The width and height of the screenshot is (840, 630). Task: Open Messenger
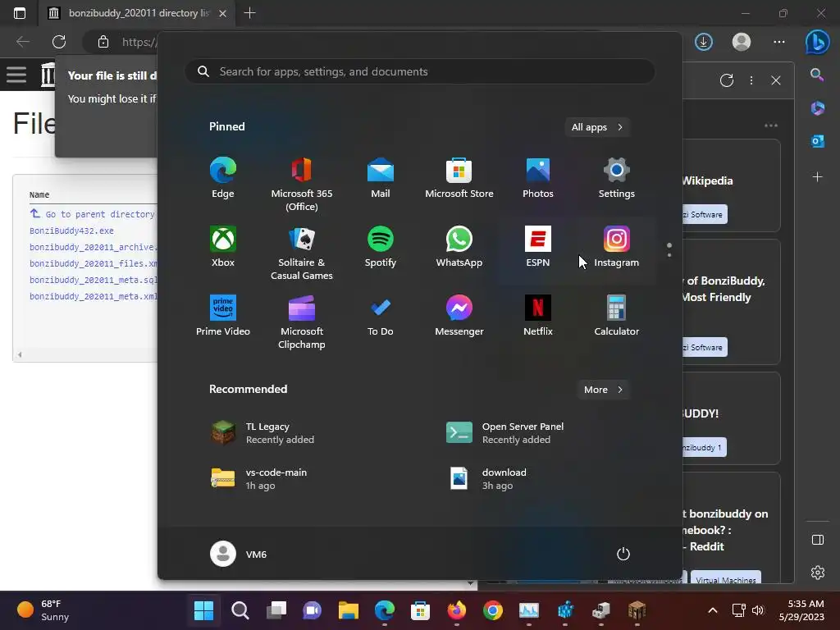pyautogui.click(x=459, y=316)
